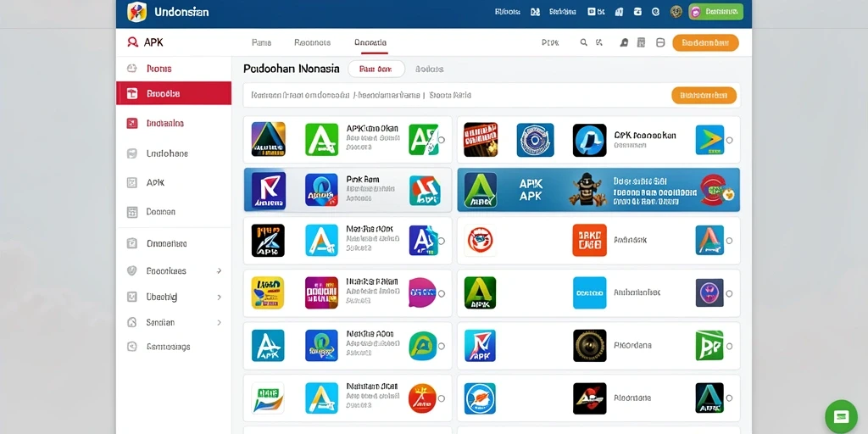The image size is (868, 434).
Task: Click the filter text field below the heading
Action: 456,95
